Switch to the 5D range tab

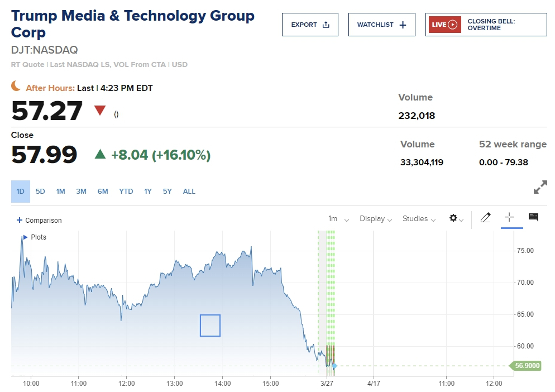(x=40, y=192)
